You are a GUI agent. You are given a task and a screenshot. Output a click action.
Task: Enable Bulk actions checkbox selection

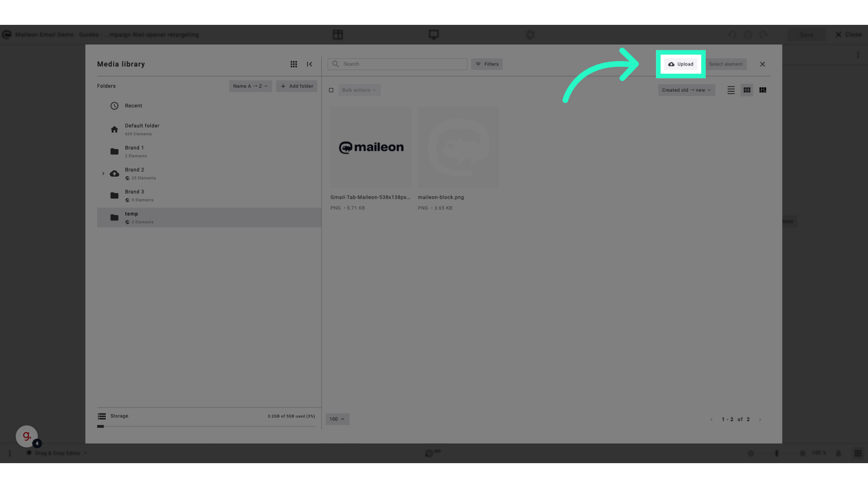coord(331,90)
